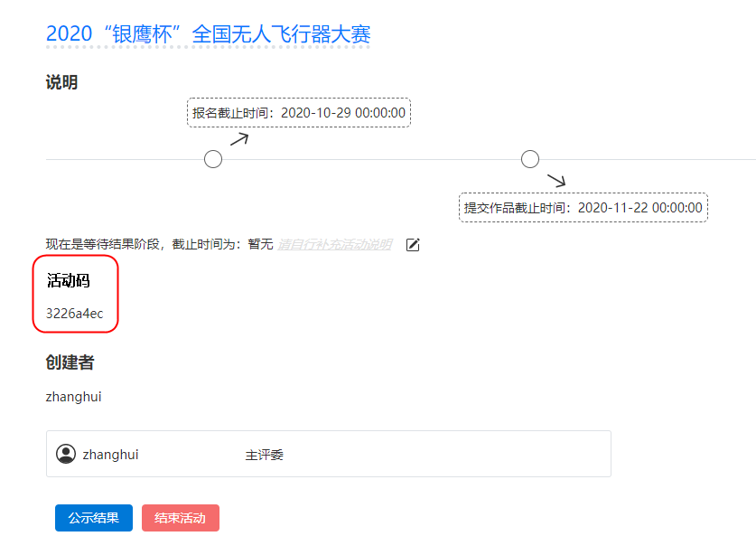This screenshot has height=555, width=756.
Task: Select the timeline circle for 提交作品截止时间
Action: [x=530, y=159]
